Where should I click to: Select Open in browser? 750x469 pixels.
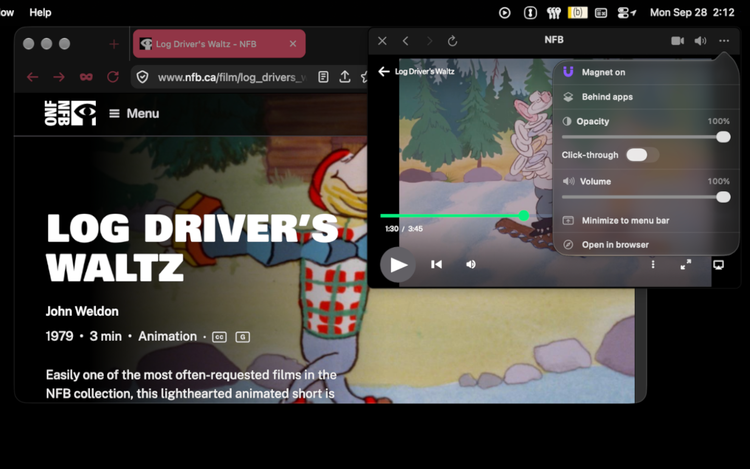pyautogui.click(x=646, y=245)
